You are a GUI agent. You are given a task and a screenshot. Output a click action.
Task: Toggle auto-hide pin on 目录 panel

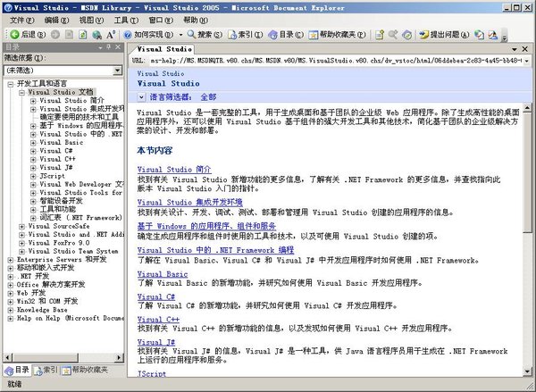109,46
